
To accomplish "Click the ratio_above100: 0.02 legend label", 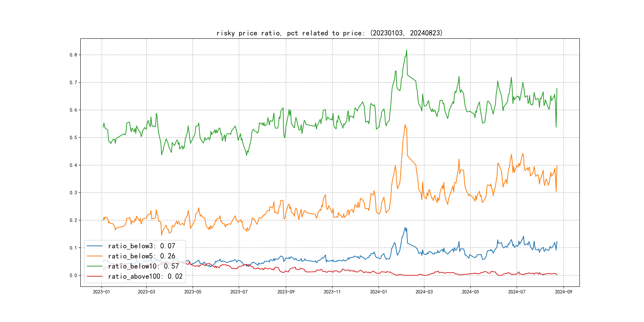I will [145, 276].
